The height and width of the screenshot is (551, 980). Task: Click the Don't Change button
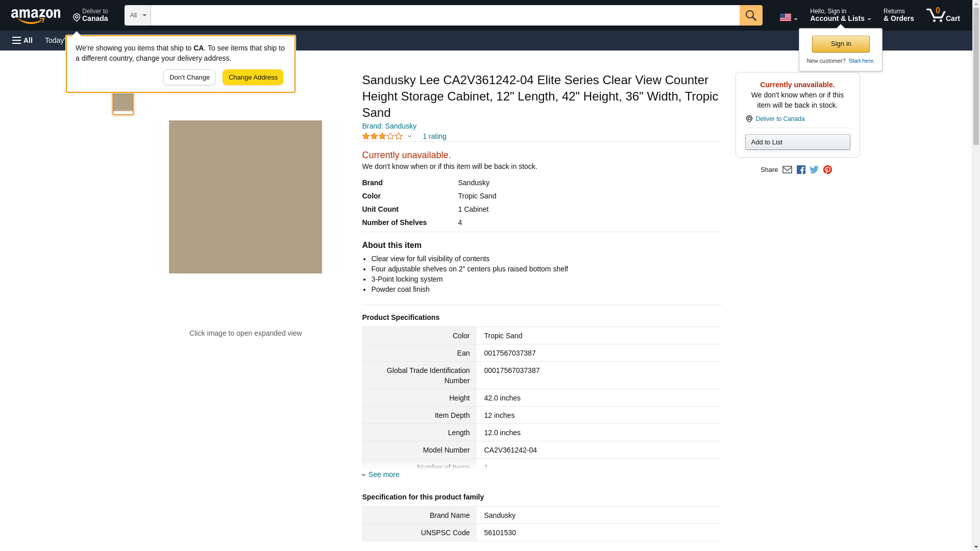[x=189, y=78]
